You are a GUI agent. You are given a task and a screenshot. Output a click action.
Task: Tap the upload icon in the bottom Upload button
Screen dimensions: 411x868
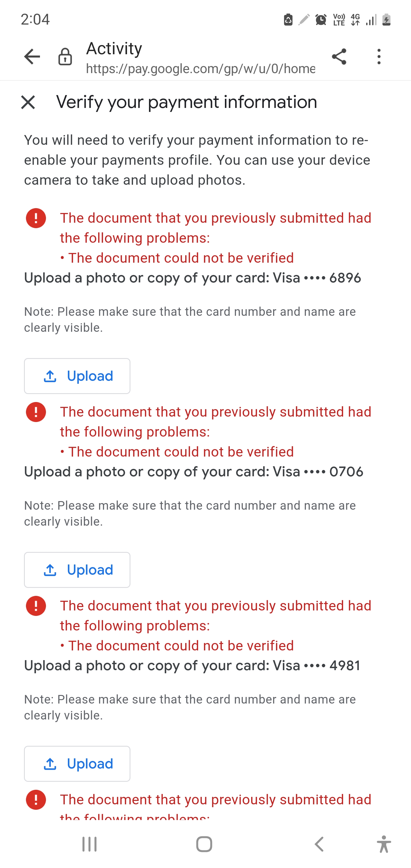(x=50, y=763)
